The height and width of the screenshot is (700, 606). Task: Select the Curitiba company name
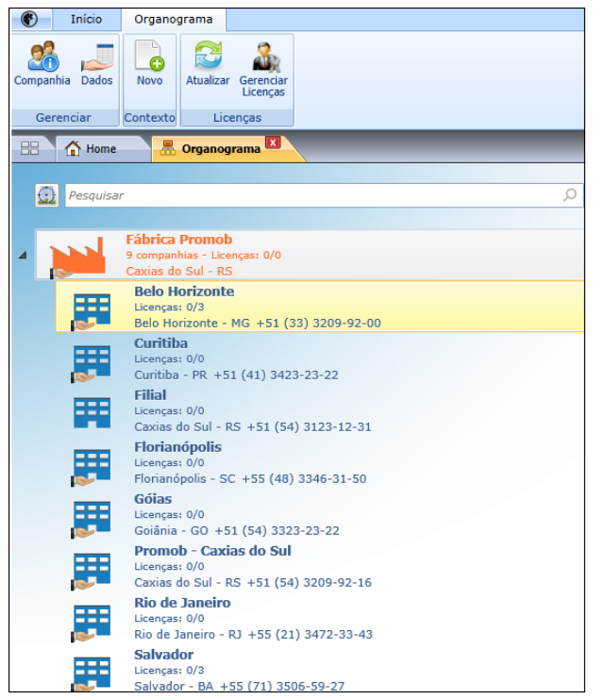160,342
